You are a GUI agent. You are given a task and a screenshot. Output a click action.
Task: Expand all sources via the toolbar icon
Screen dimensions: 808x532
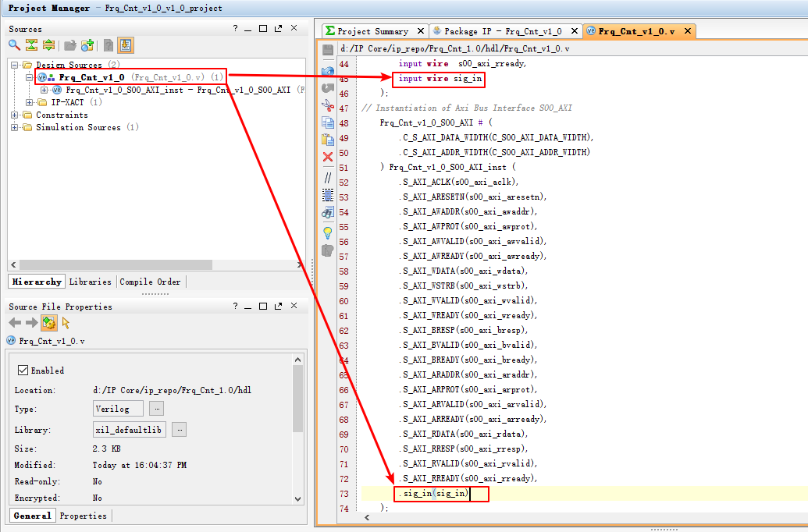[x=49, y=45]
